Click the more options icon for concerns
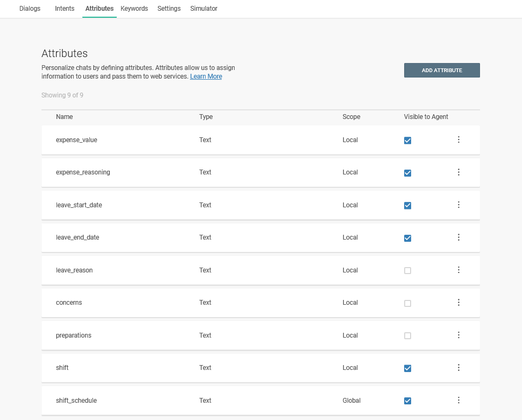This screenshot has width=522, height=420. point(458,303)
